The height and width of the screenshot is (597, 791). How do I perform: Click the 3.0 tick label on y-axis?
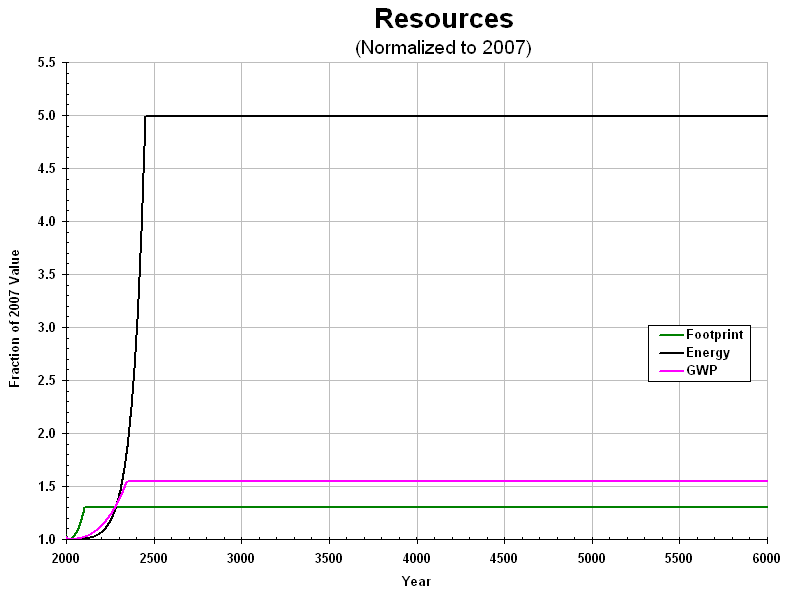(x=47, y=328)
